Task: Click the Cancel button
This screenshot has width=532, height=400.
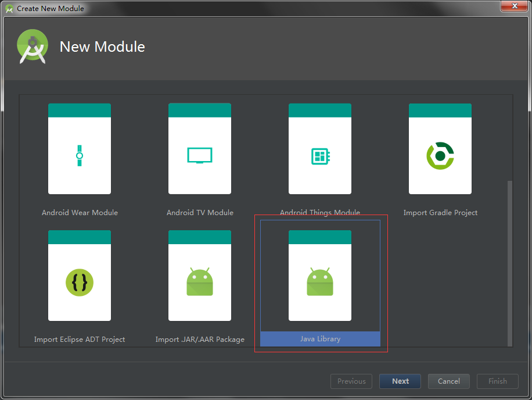Action: [x=448, y=381]
